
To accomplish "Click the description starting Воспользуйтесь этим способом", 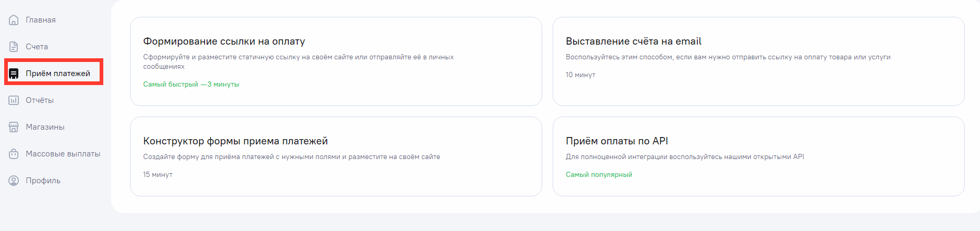I will 728,57.
